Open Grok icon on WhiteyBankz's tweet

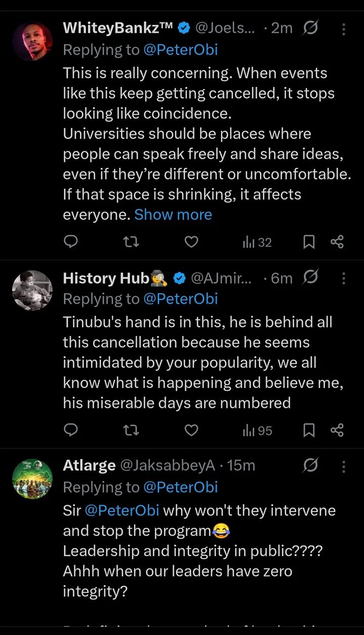[x=310, y=28]
